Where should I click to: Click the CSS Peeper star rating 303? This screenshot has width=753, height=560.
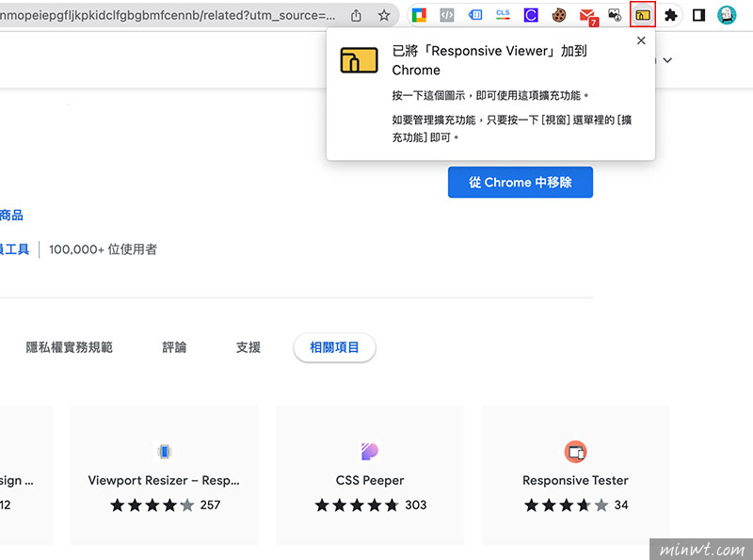[x=371, y=505]
